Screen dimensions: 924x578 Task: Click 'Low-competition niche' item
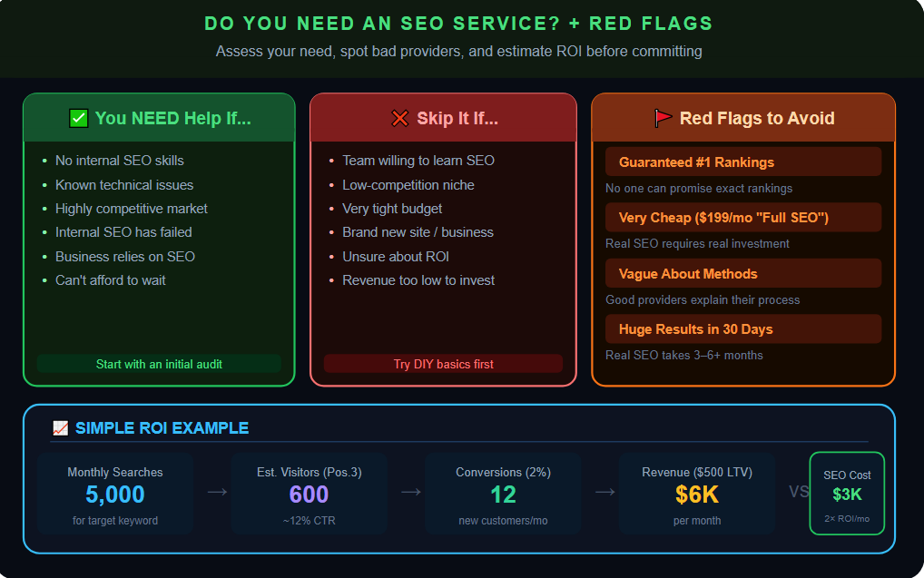(x=408, y=185)
